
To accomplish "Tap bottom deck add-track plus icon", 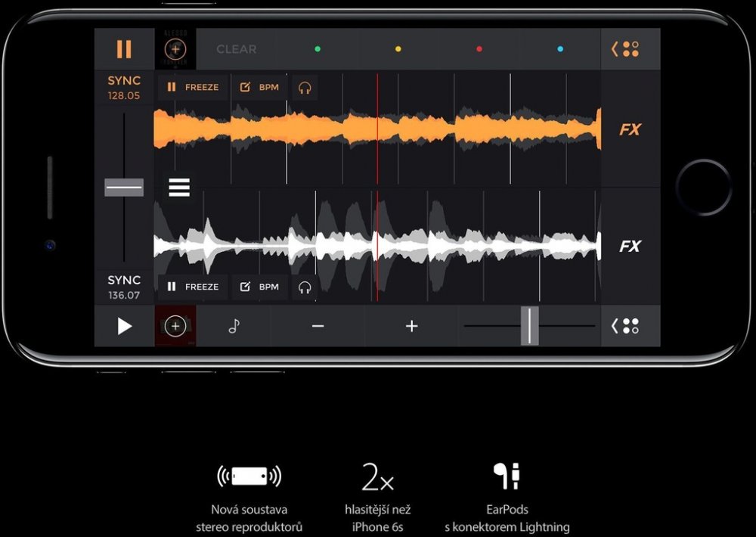I will [175, 326].
